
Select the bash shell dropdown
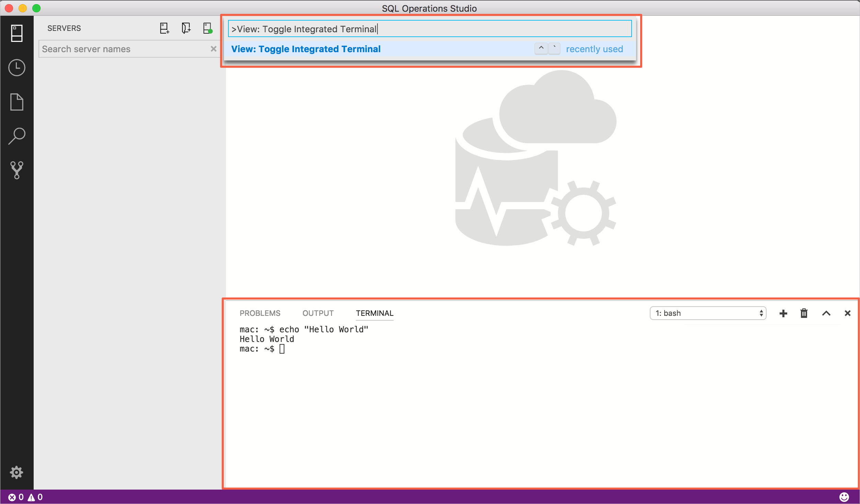click(x=709, y=313)
